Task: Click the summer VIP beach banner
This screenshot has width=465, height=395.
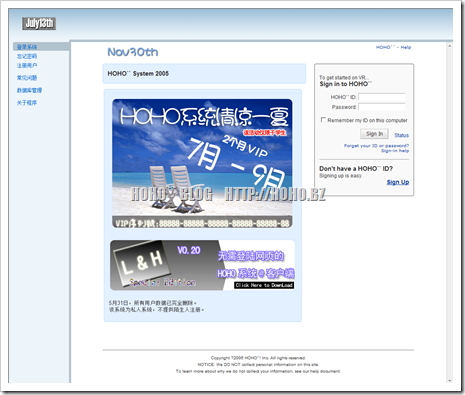Action: [202, 163]
